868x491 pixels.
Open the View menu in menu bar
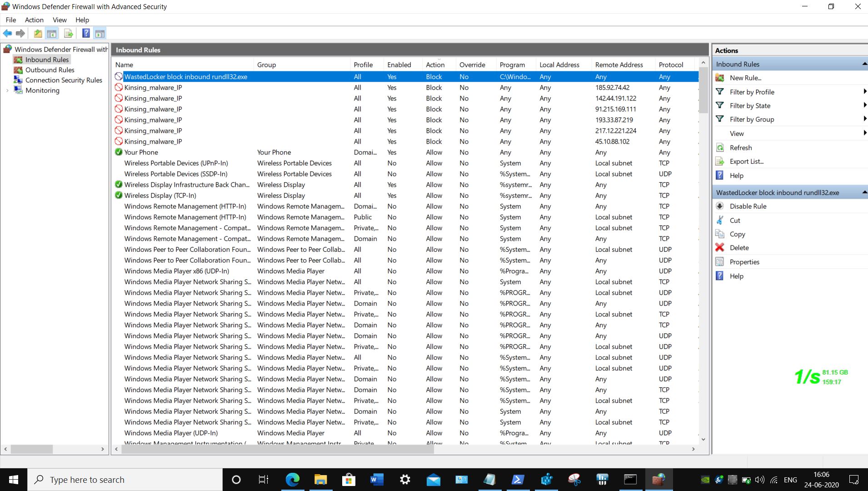pyautogui.click(x=60, y=20)
